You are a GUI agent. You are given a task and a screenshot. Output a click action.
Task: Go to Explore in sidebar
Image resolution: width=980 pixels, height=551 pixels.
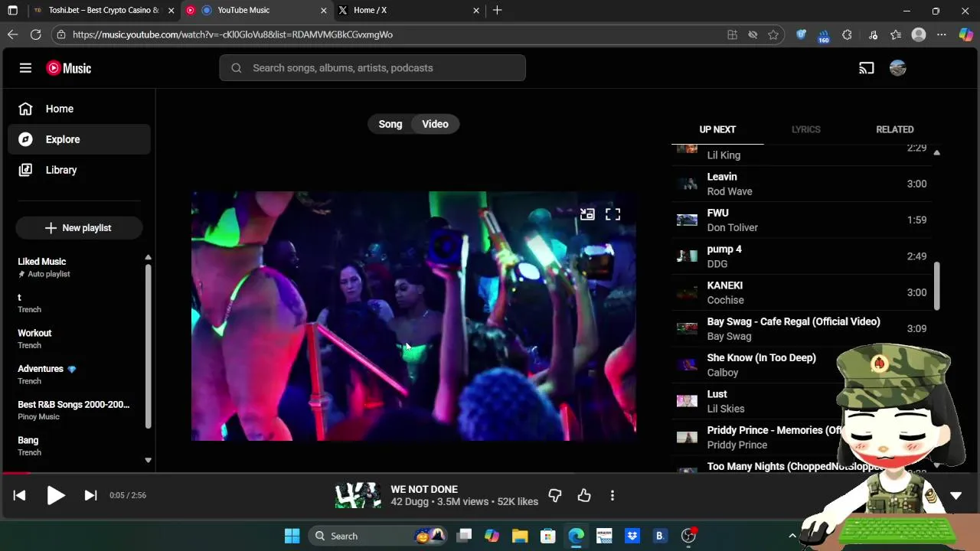[80, 139]
